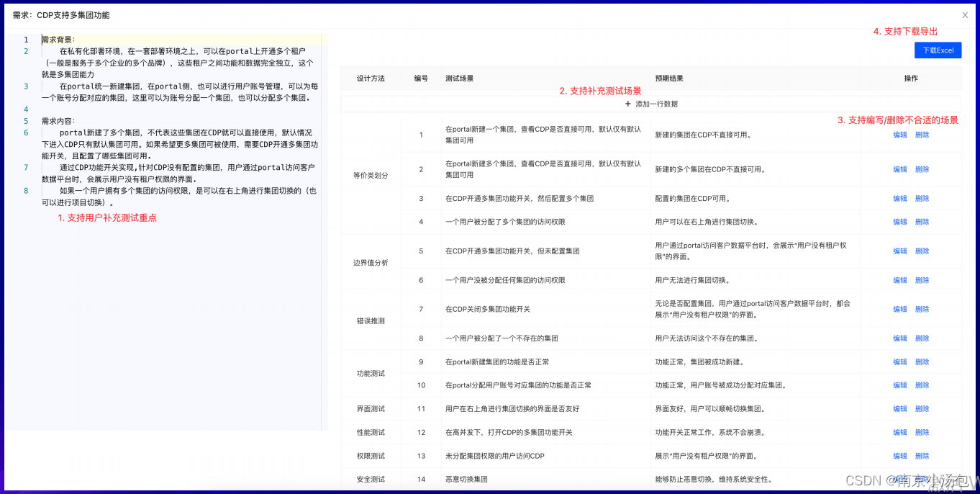Screen dimensions: 980x494
Task: Click scenario 在高并发下，打开CDP的多集团功能开关
Action: (x=509, y=433)
